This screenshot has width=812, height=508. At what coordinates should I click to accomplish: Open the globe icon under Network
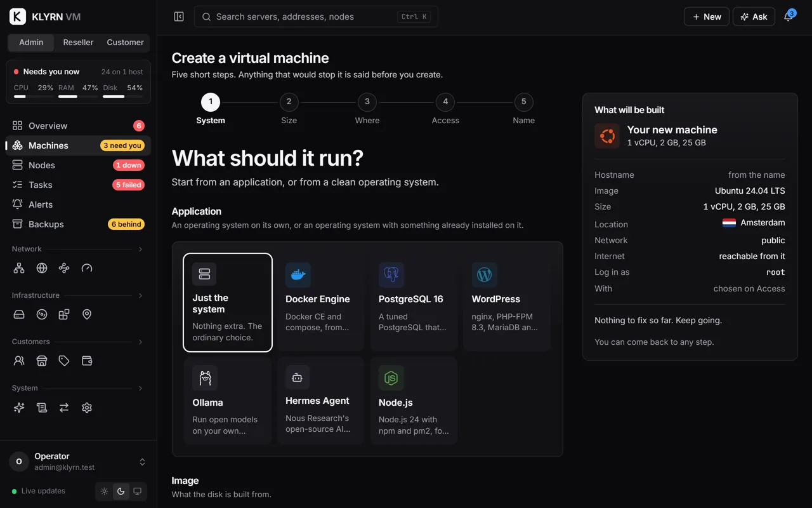click(x=42, y=268)
